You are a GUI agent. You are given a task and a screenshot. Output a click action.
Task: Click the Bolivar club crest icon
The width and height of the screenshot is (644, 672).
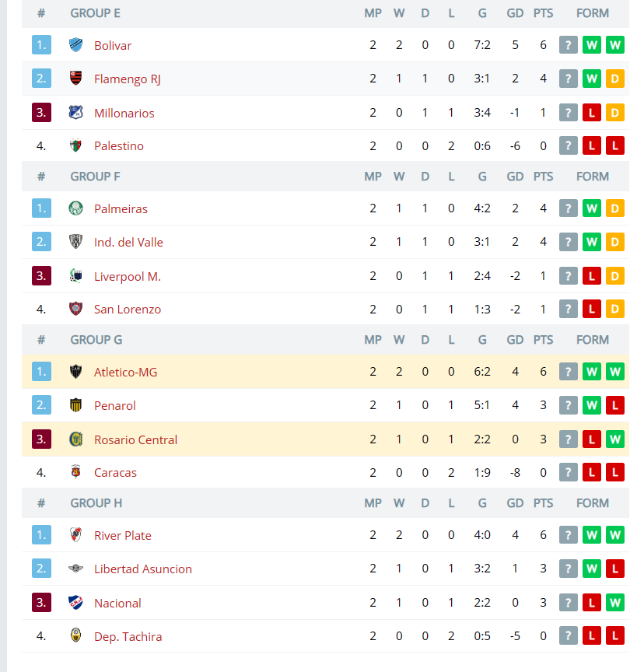pyautogui.click(x=76, y=44)
